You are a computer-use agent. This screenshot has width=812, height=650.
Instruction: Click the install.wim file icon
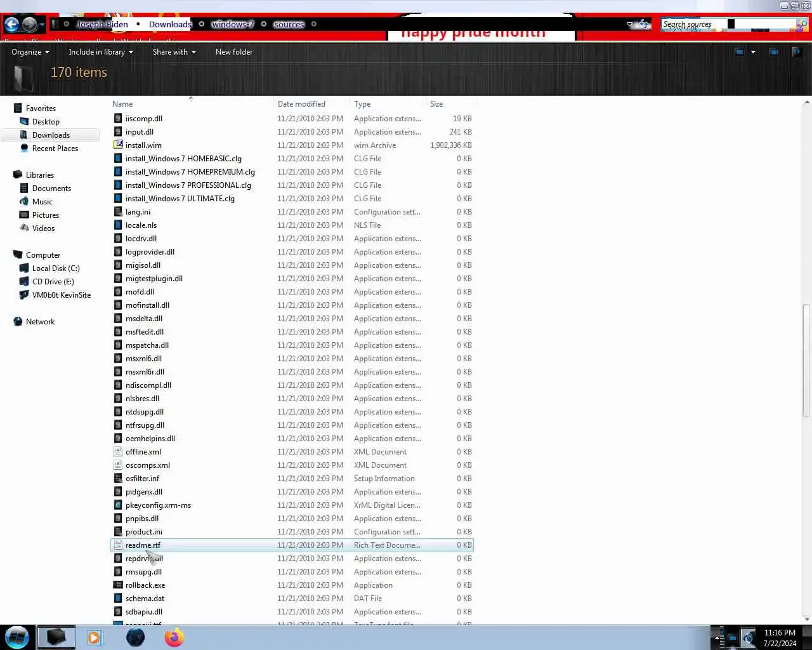pos(118,145)
